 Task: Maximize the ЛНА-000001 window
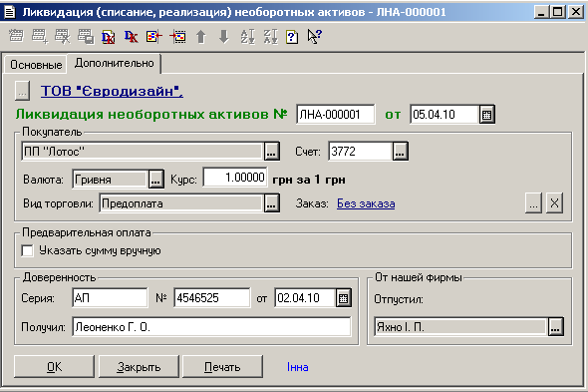[558, 12]
